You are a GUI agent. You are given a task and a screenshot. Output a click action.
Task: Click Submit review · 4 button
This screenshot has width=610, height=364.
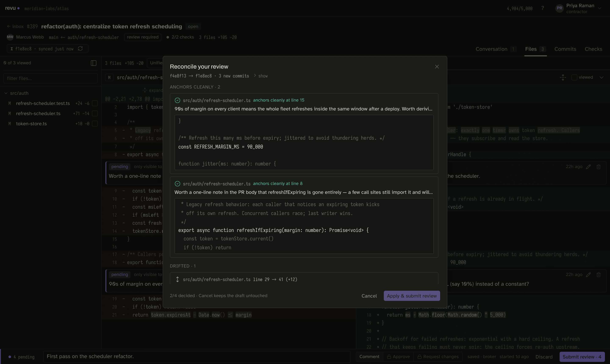point(582,357)
